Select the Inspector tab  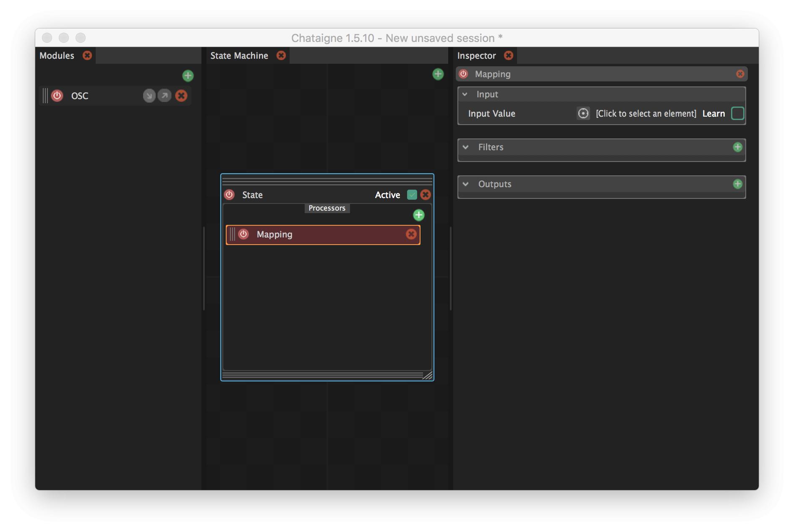476,56
